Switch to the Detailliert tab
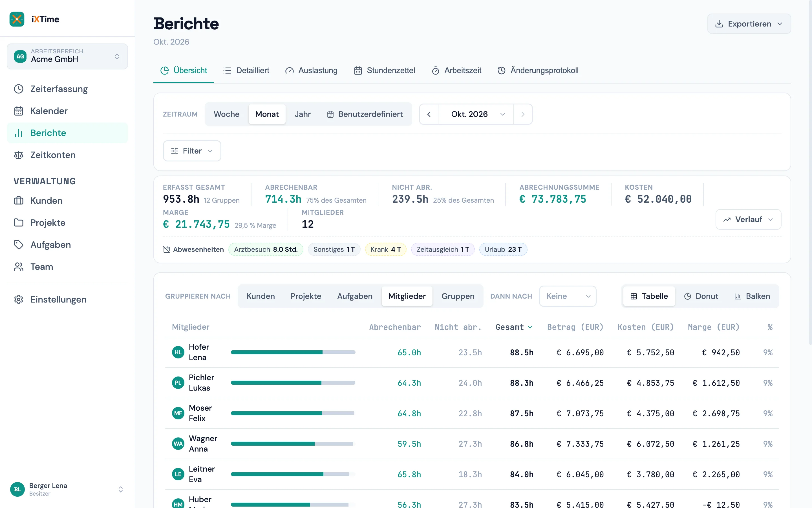Viewport: 812px width, 508px height. pyautogui.click(x=246, y=71)
